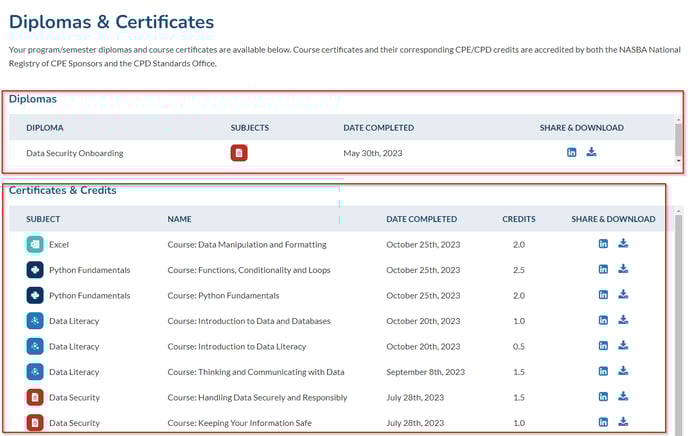Sort by the Date Completed header in Certificates
Image resolution: width=688 pixels, height=436 pixels.
tap(421, 219)
